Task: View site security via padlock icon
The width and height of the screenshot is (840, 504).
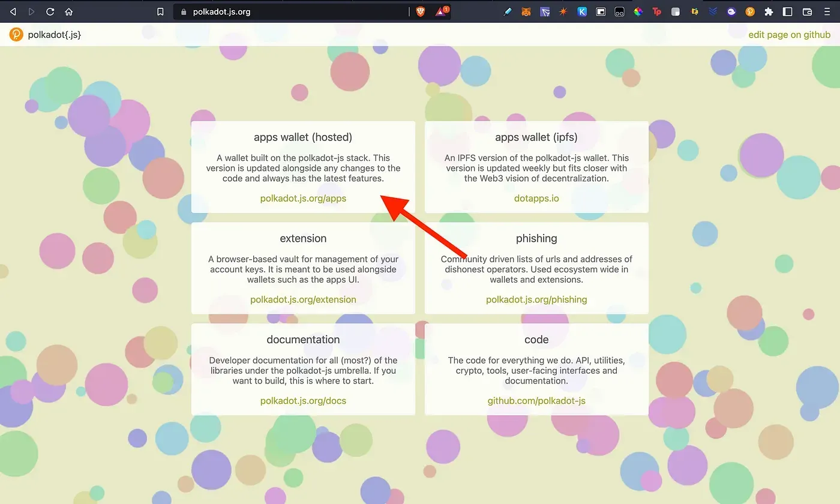Action: click(184, 11)
